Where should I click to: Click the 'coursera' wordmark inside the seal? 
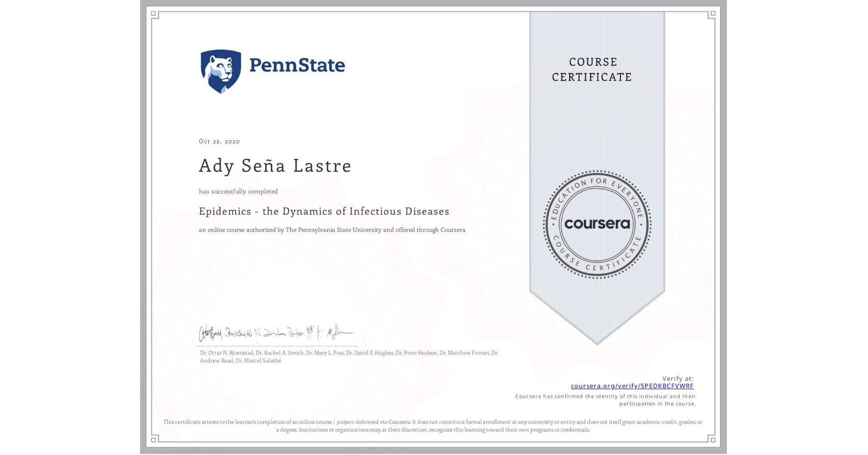click(x=597, y=225)
